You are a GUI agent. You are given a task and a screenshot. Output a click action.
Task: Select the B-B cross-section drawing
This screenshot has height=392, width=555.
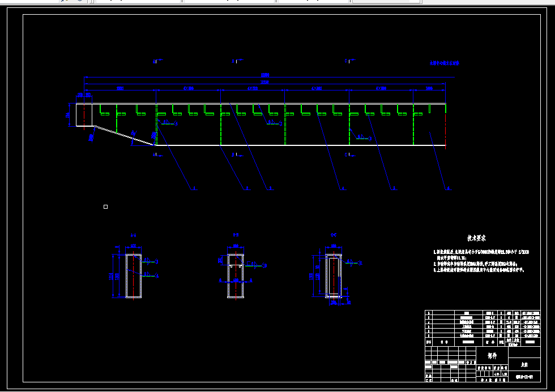point(236,275)
